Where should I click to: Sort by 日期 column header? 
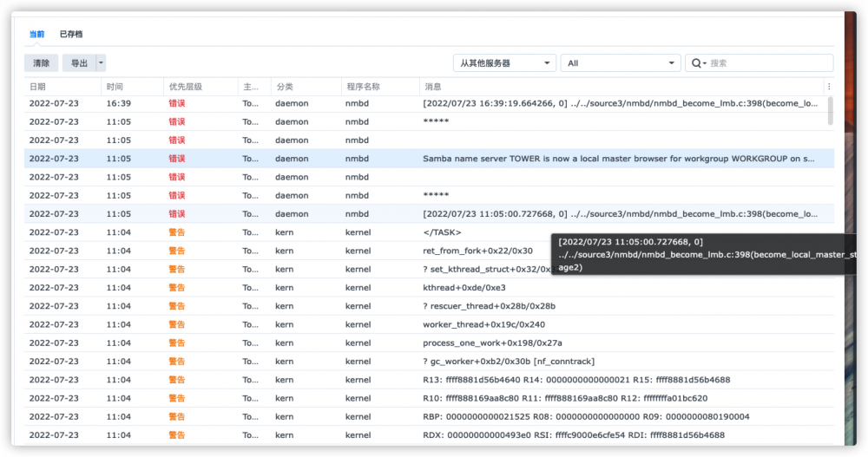[x=62, y=87]
